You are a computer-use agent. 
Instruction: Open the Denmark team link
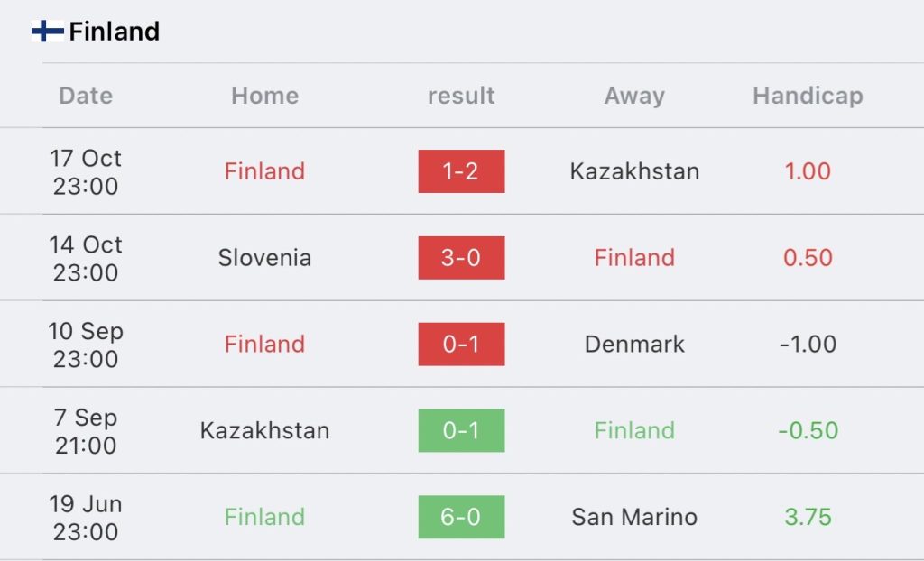[634, 345]
